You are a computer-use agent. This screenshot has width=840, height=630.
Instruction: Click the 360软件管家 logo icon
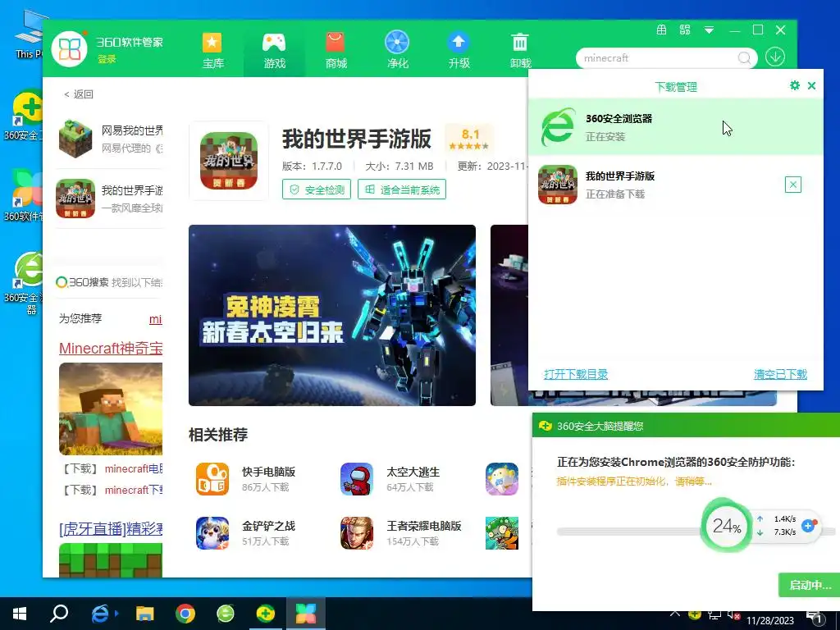(x=69, y=49)
